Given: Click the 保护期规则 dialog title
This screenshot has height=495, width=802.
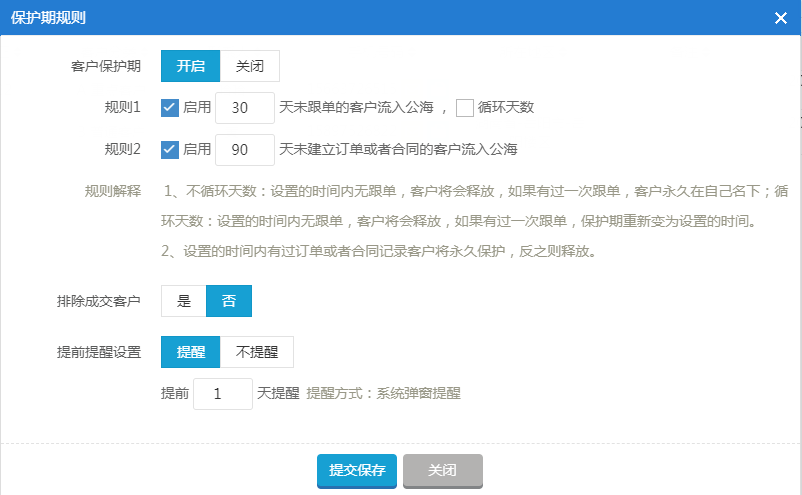Looking at the screenshot, I should (x=48, y=18).
